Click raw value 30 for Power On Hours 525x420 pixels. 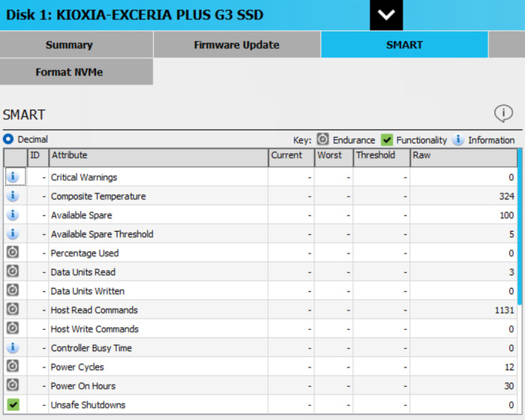(x=509, y=385)
